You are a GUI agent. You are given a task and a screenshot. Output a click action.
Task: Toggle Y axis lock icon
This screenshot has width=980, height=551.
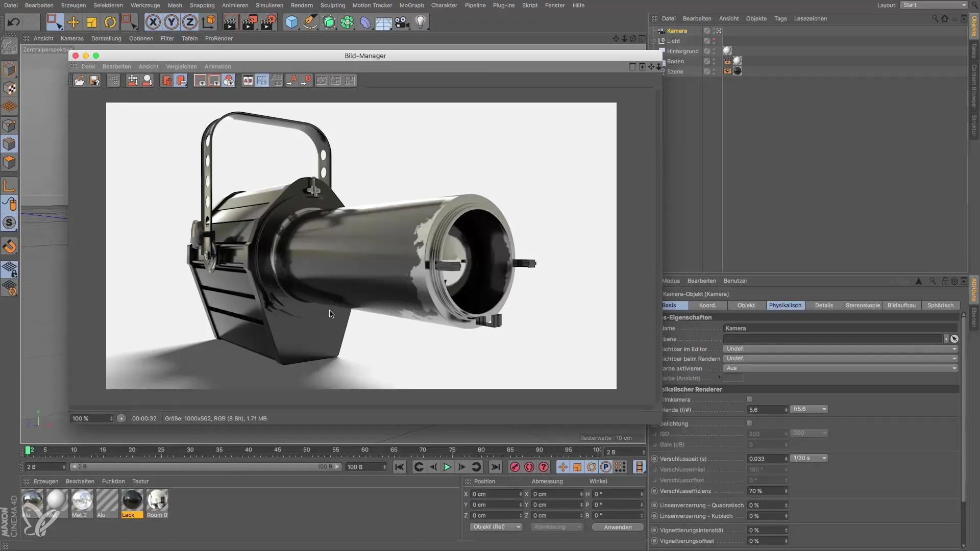[x=171, y=22]
